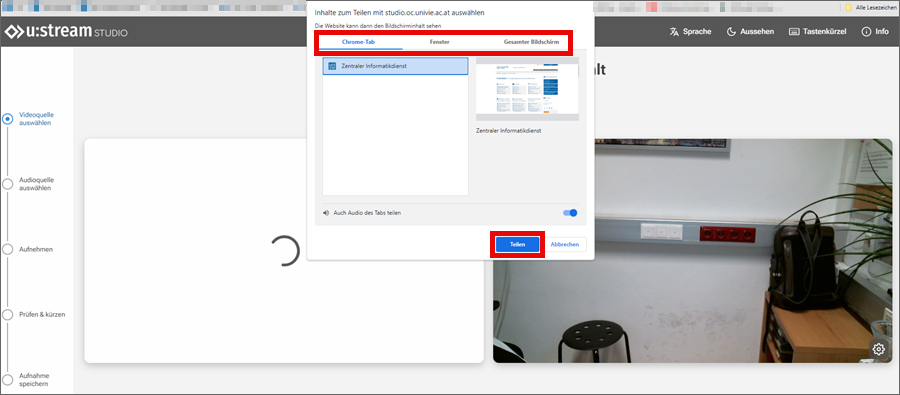Click the u:stream Studio logo
This screenshot has width=900, height=395.
click(x=66, y=32)
